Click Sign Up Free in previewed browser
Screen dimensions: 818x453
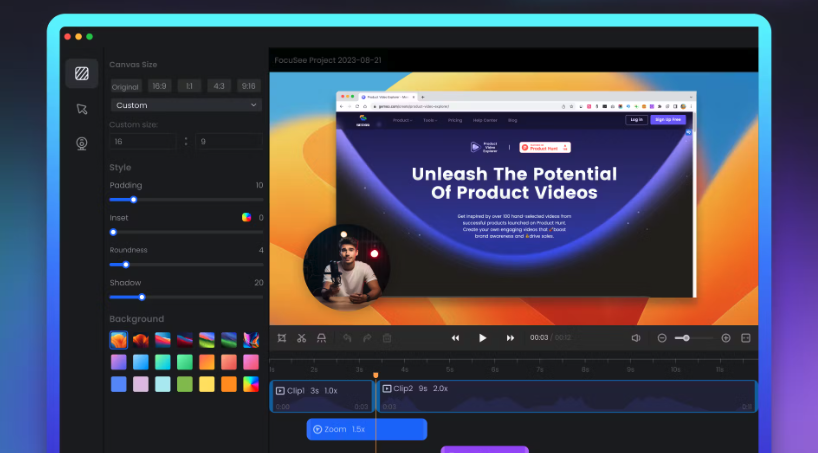[x=668, y=120]
